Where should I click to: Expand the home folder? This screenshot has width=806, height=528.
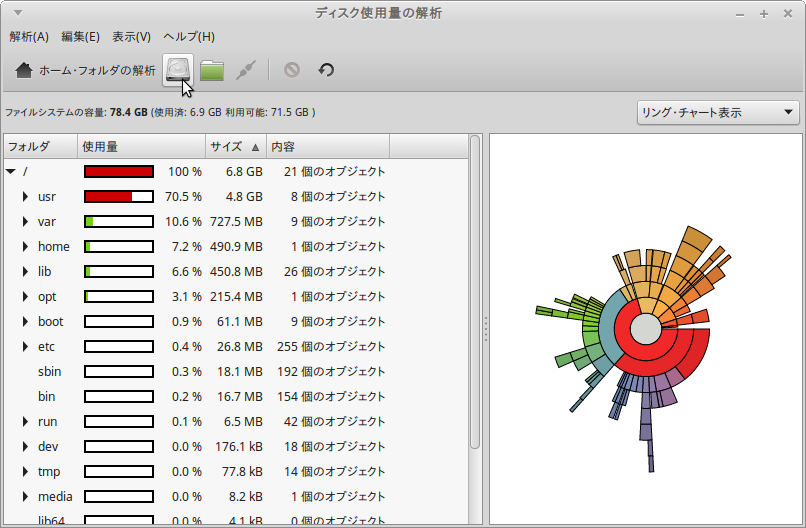pos(25,247)
